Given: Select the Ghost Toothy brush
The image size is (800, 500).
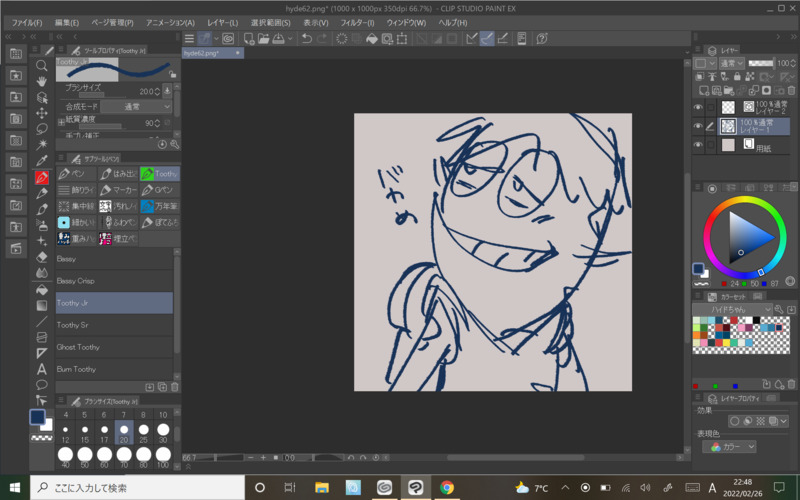Looking at the screenshot, I should tap(114, 347).
